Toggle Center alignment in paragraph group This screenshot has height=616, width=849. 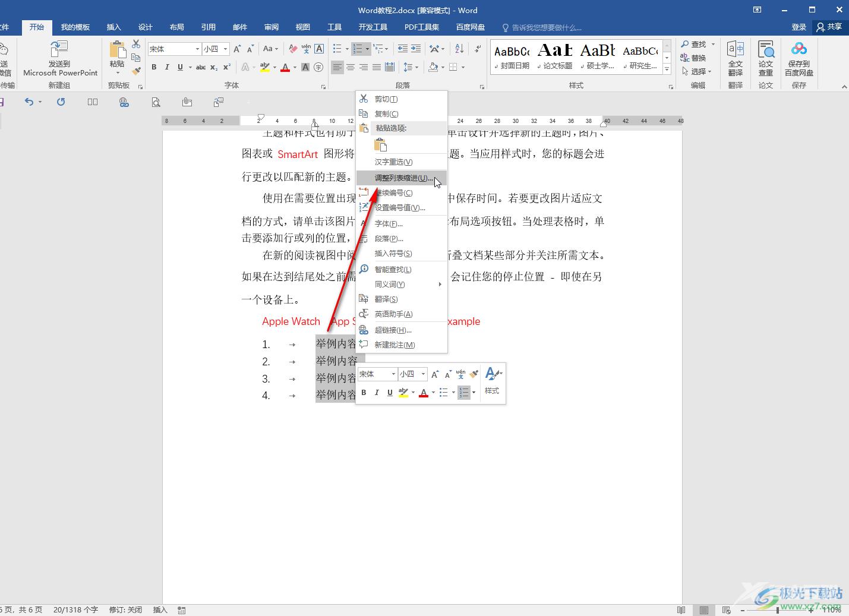click(x=351, y=67)
